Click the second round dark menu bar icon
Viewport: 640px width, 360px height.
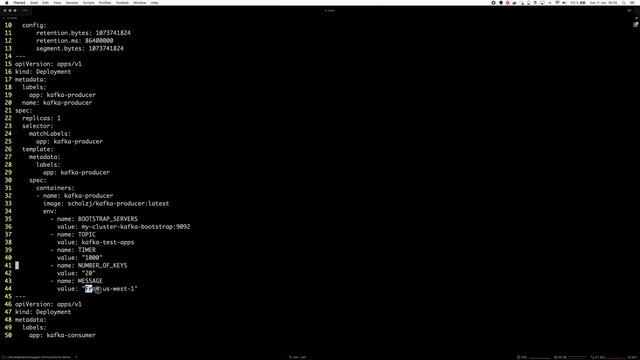coord(501,2)
